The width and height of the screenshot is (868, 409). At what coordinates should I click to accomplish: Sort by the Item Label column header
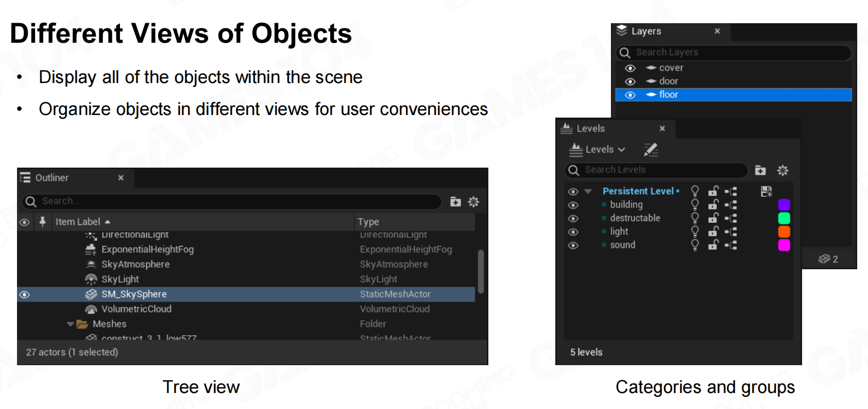tap(78, 222)
